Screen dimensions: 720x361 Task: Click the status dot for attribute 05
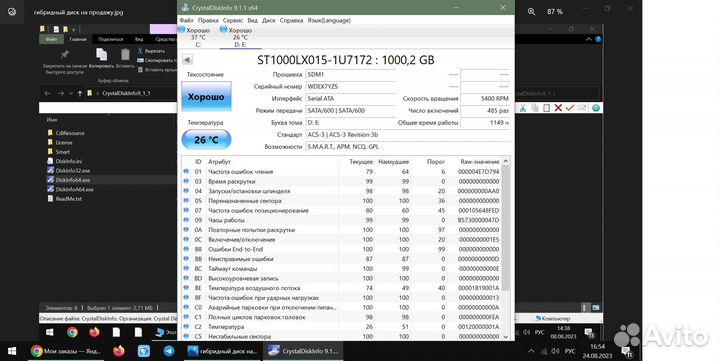tap(186, 200)
